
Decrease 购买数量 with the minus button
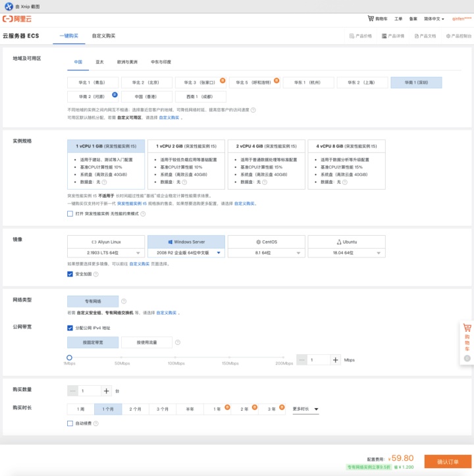pos(72,391)
